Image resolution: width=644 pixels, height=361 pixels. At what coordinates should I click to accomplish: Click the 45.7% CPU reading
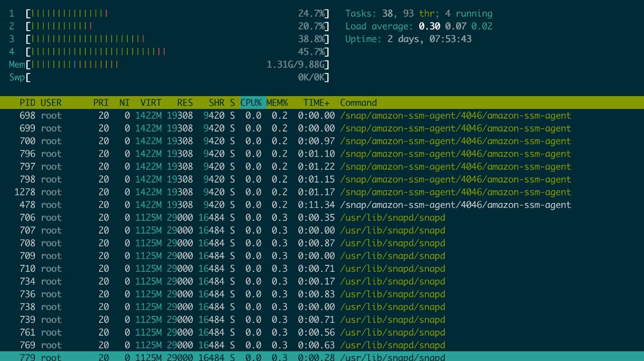[x=312, y=52]
